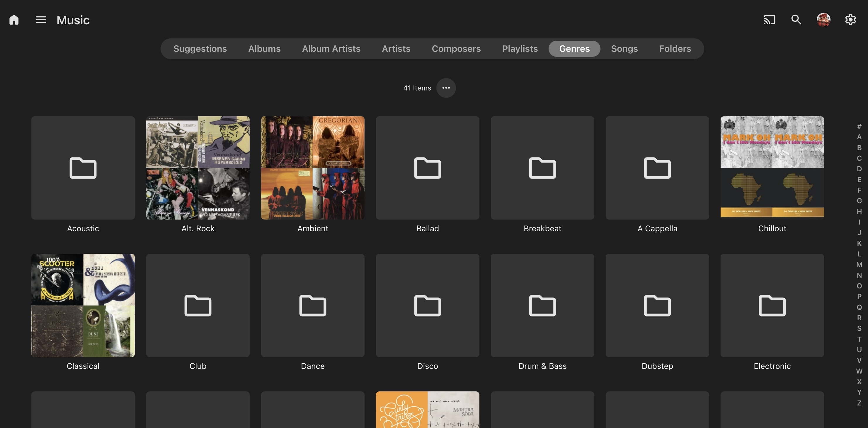The image size is (868, 428).
Task: Click the Cast to device icon
Action: [x=769, y=20]
